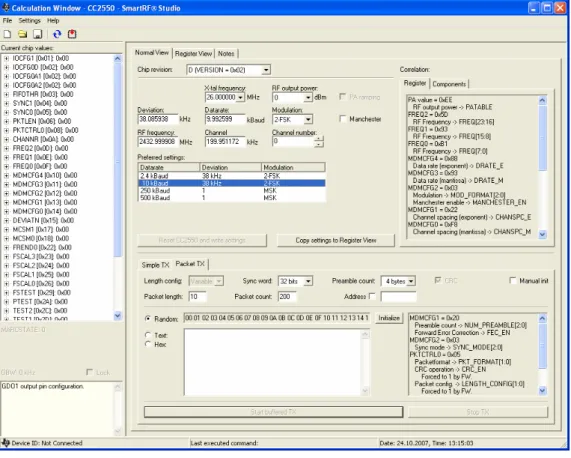571x458 pixels.
Task: Toggle the Address checkbox
Action: tap(372, 296)
